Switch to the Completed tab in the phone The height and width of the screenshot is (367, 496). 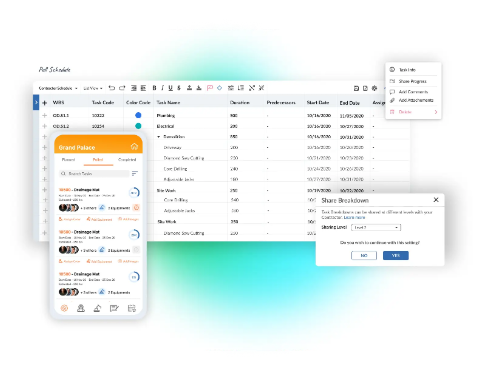coord(127,160)
